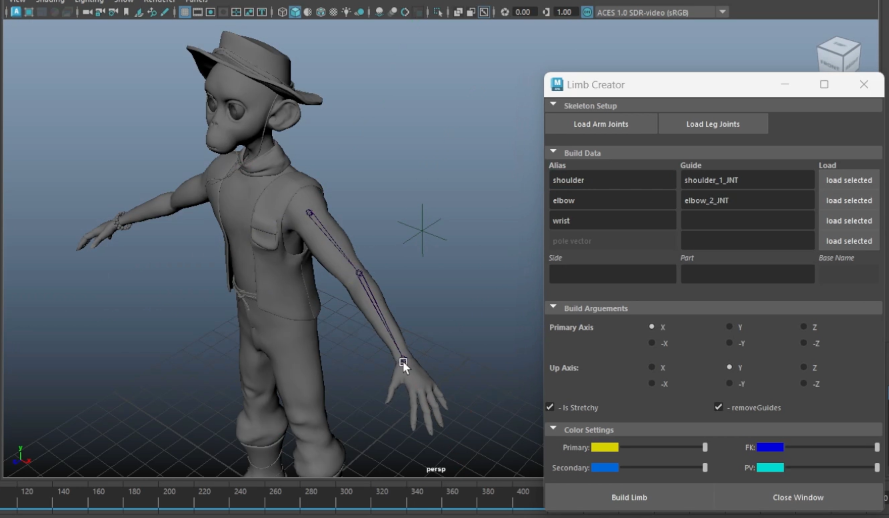Click the Bookmarks icon in viewport toolbar
This screenshot has height=518, width=889.
pyautogui.click(x=126, y=12)
